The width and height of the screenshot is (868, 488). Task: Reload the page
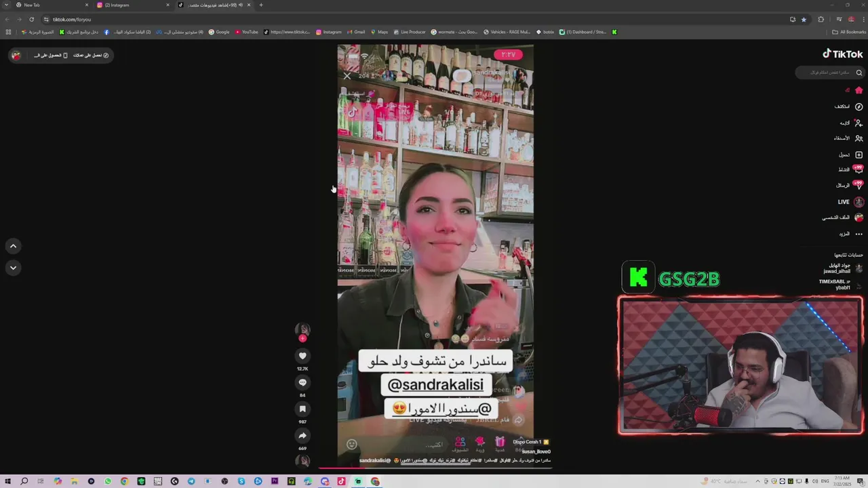31,20
